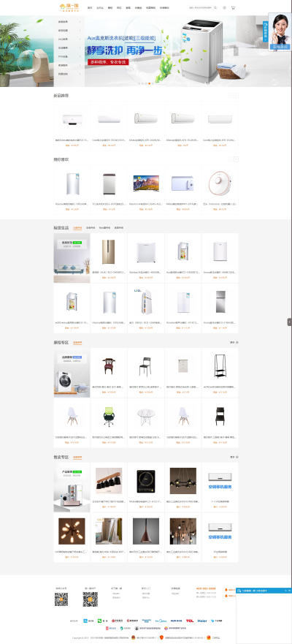Viewport: 292px width, 644px height.
Task: Select the last carousel indicator dot
Action: (x=153, y=83)
